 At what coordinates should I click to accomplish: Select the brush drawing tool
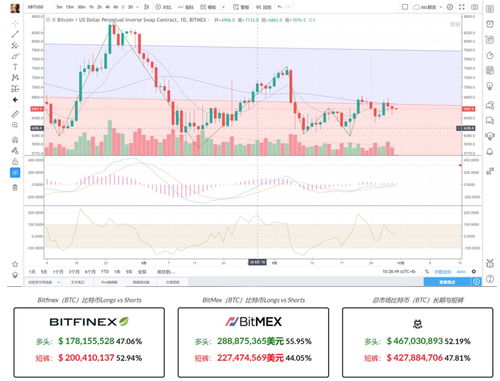point(15,56)
